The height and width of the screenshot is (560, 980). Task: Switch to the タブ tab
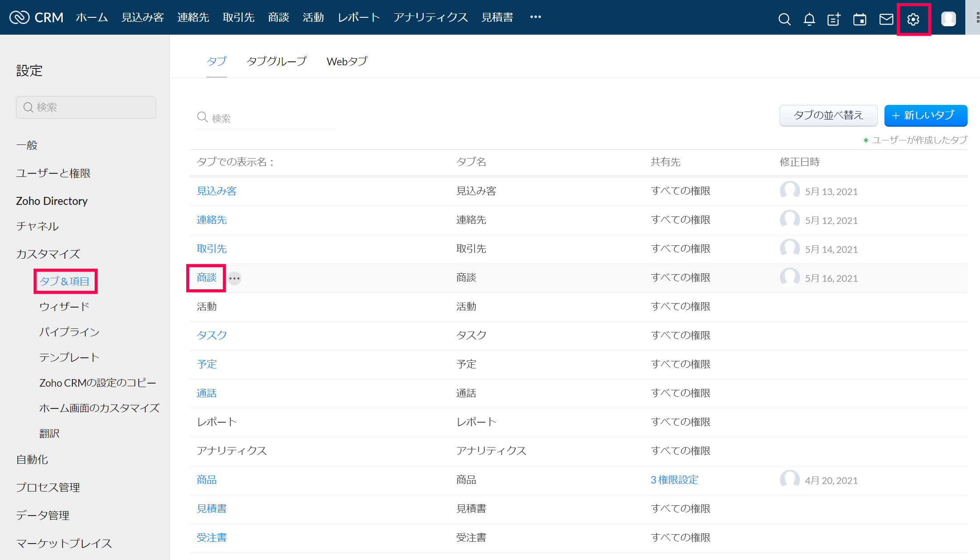click(x=216, y=61)
